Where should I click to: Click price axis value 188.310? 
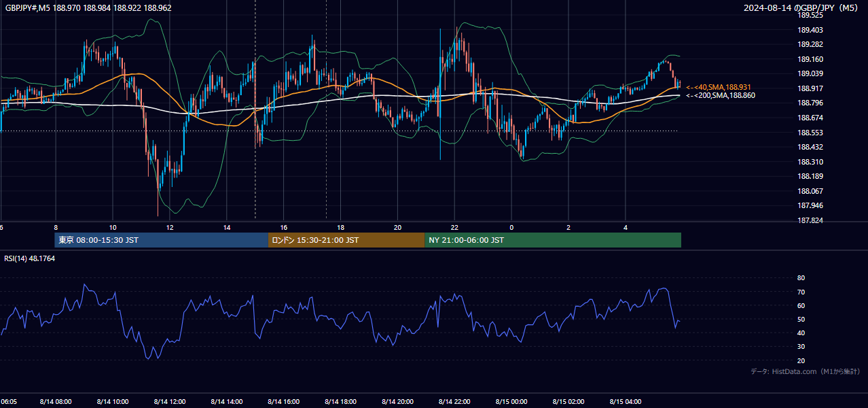[x=810, y=162]
